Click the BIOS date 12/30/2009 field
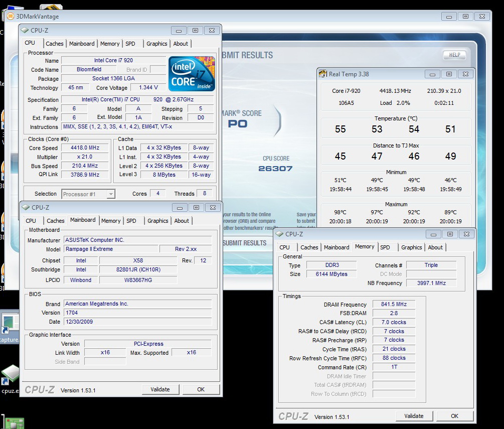 pos(137,322)
